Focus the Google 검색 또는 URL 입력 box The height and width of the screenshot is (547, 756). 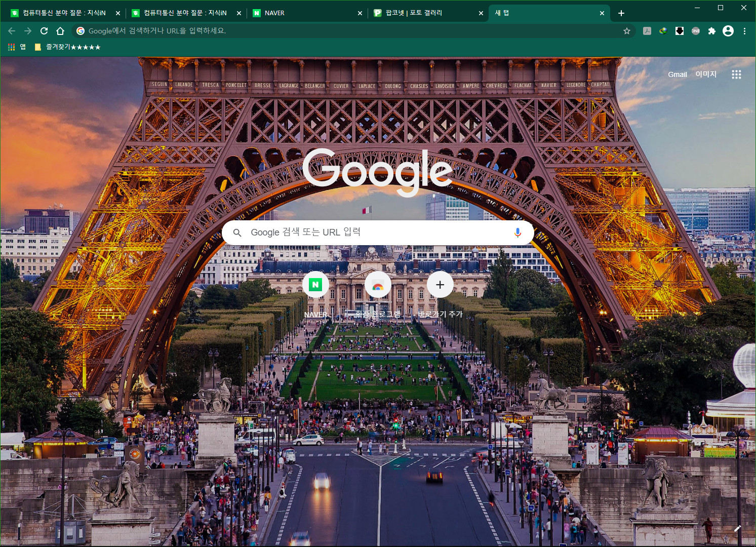tap(378, 232)
